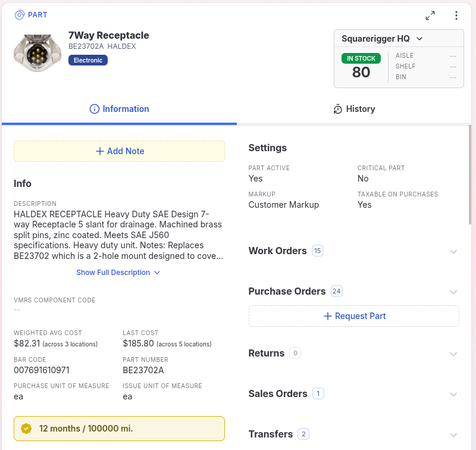476x450 pixels.
Task: Expand the Sales Orders section
Action: [453, 394]
